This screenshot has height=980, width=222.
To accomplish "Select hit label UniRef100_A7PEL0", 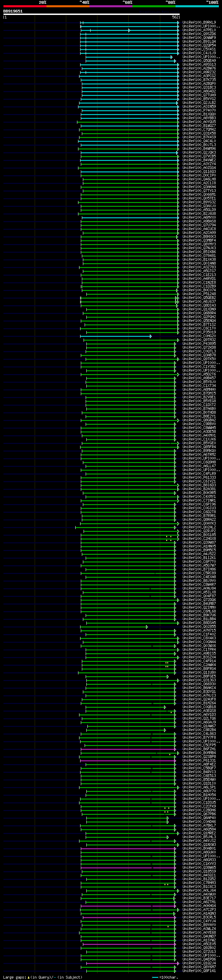I will [199, 30].
